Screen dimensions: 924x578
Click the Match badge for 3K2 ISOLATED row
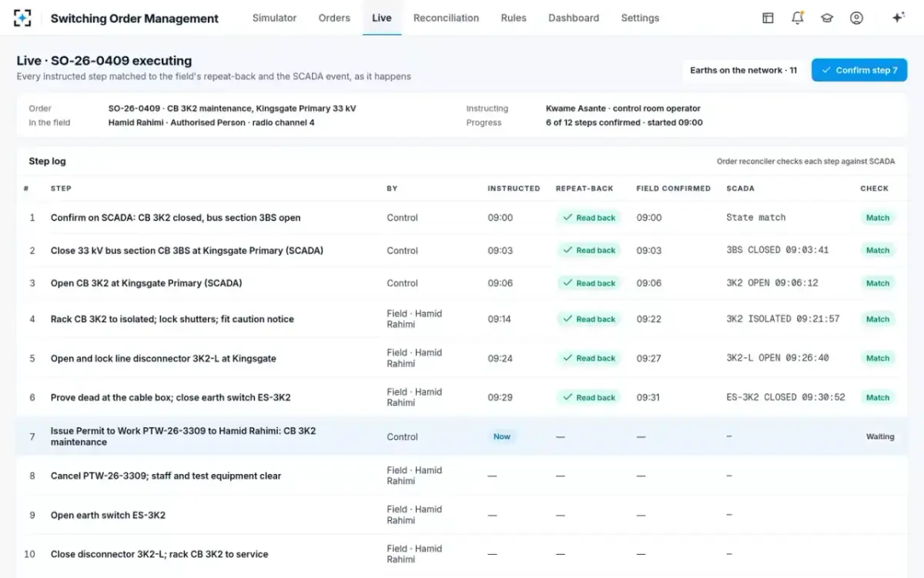[x=878, y=319]
